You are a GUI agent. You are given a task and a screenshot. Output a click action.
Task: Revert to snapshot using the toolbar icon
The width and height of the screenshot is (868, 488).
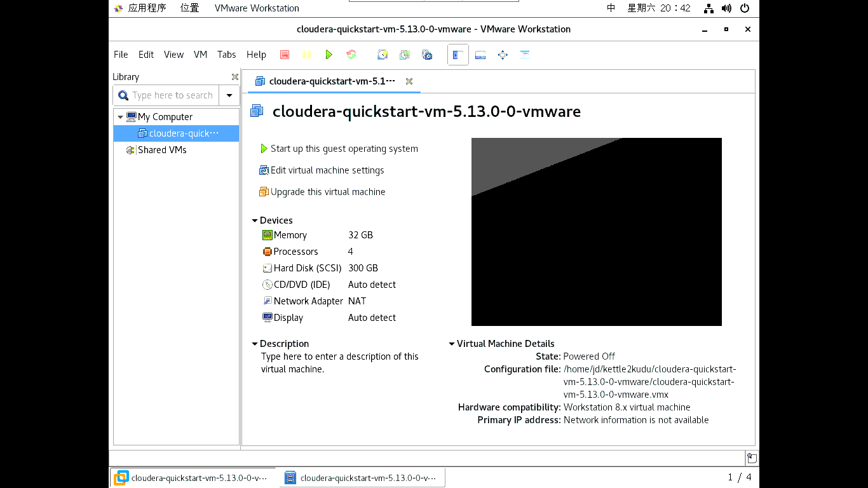[405, 55]
